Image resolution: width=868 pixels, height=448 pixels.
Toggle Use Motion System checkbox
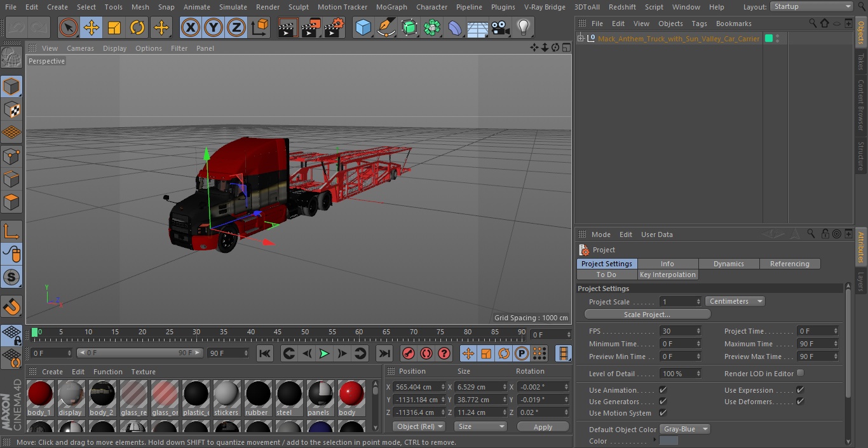point(663,412)
